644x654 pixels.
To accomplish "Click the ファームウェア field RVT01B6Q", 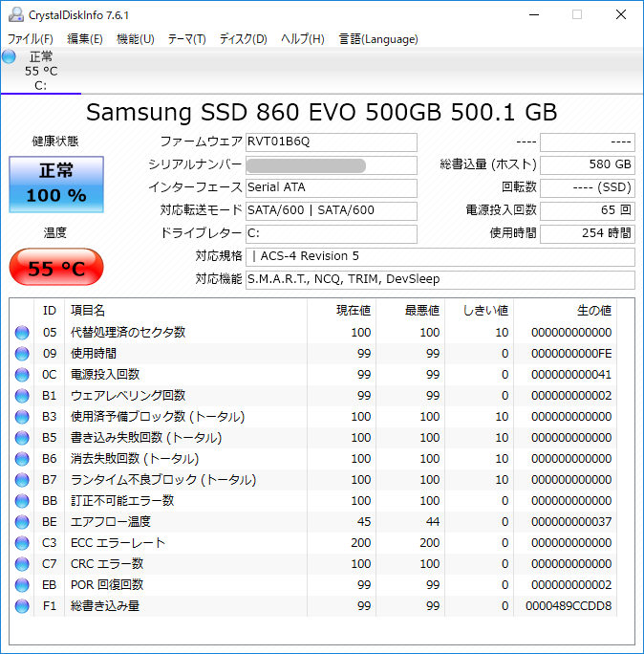I will [x=332, y=142].
